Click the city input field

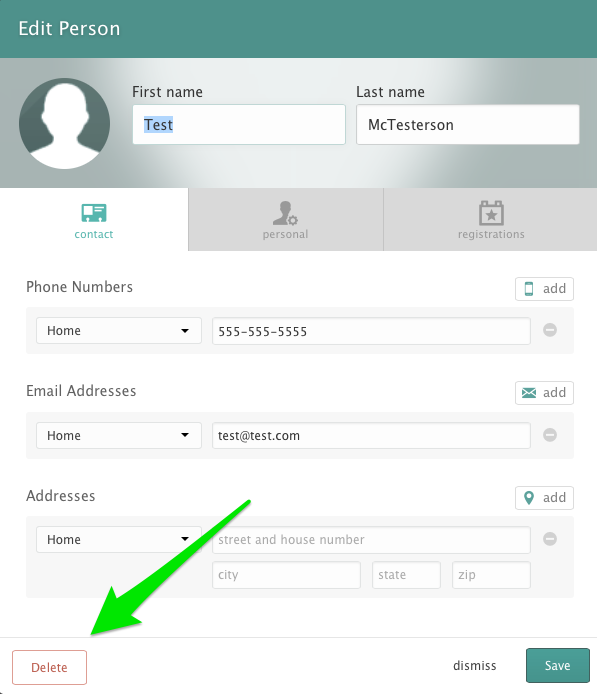(x=286, y=575)
